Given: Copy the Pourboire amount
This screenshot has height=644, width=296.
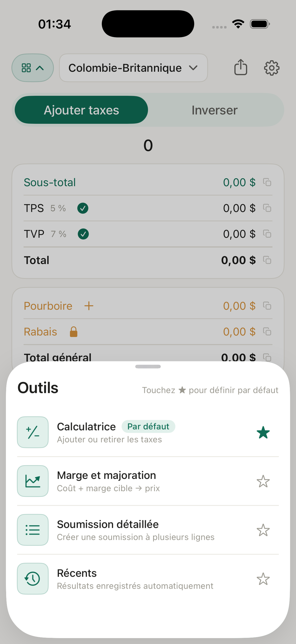Looking at the screenshot, I should tap(267, 306).
